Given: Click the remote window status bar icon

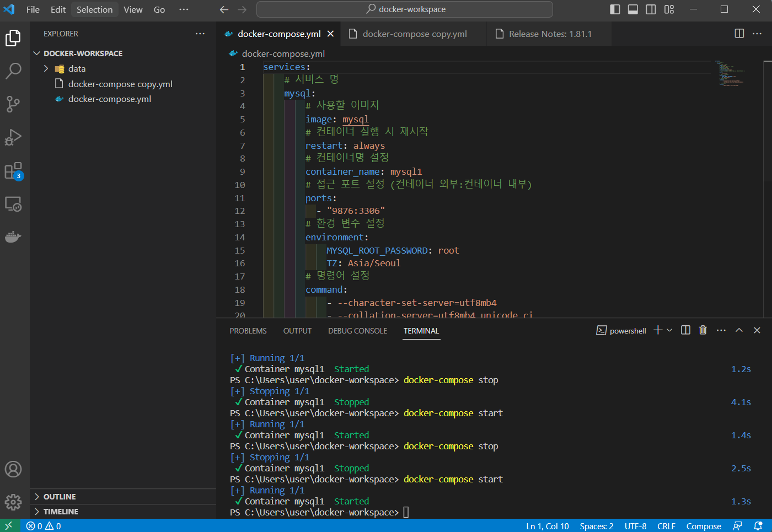Looking at the screenshot, I should pyautogui.click(x=9, y=526).
